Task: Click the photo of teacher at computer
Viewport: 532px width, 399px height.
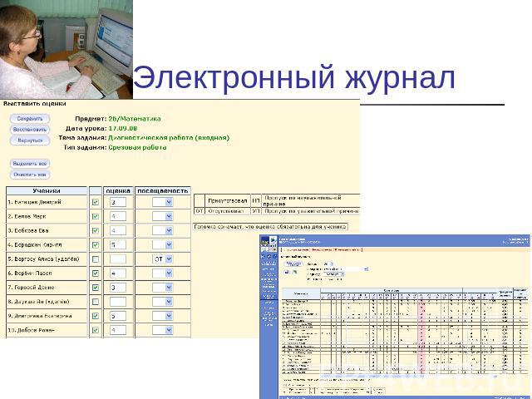Action: coord(66,50)
